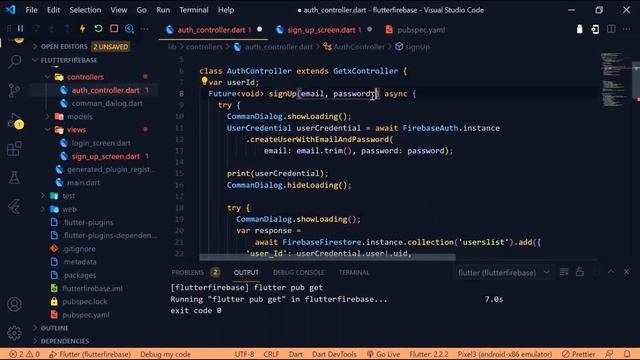This screenshot has height=360, width=640.
Task: Click Debug my code status item
Action: pyautogui.click(x=165, y=354)
